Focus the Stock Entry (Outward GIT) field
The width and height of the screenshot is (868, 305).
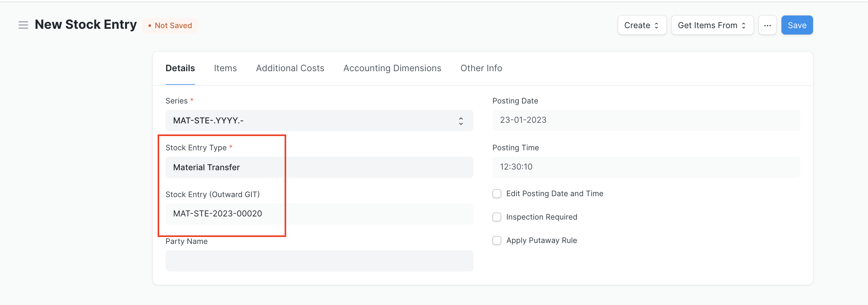tap(319, 214)
